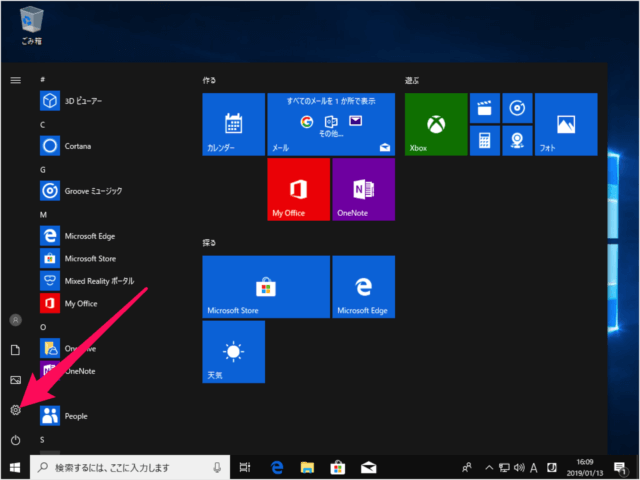Open the Microsoft Edge tile
The width and height of the screenshot is (640, 480).
coord(364,287)
